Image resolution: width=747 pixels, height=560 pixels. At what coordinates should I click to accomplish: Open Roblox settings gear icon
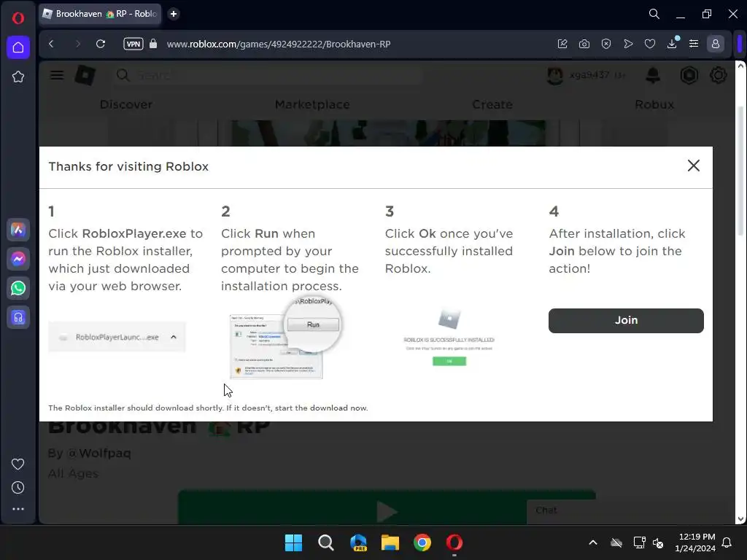pyautogui.click(x=719, y=75)
